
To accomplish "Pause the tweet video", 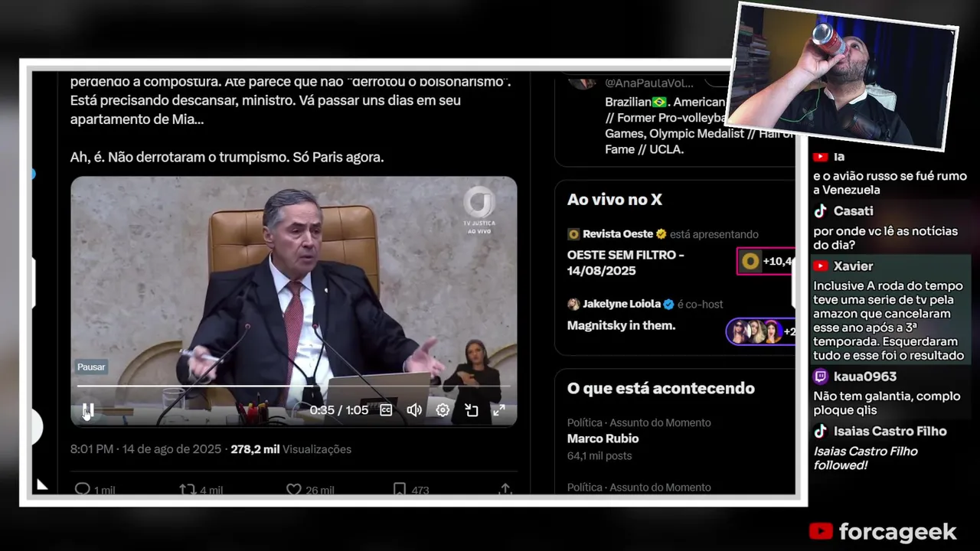I will coord(88,410).
